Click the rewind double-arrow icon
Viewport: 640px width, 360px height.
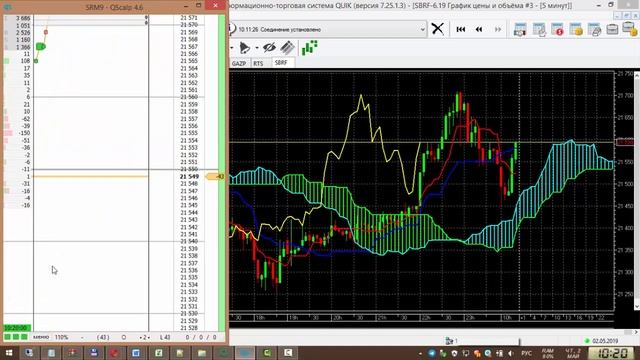pyautogui.click(x=479, y=29)
